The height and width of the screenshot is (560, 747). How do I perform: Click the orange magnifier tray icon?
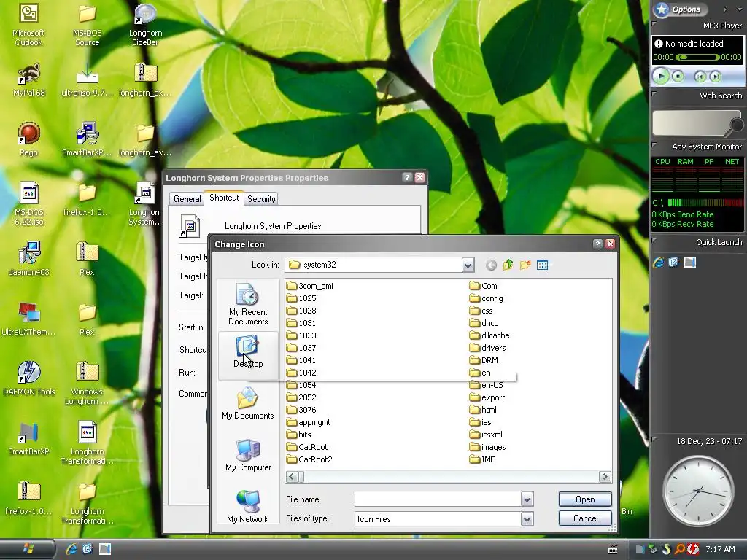coord(680,549)
